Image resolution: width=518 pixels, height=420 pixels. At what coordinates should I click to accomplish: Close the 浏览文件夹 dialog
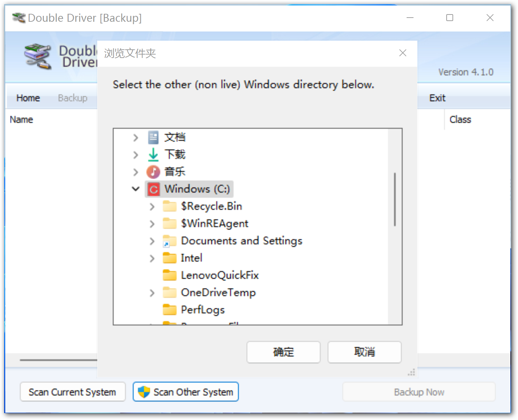[402, 53]
